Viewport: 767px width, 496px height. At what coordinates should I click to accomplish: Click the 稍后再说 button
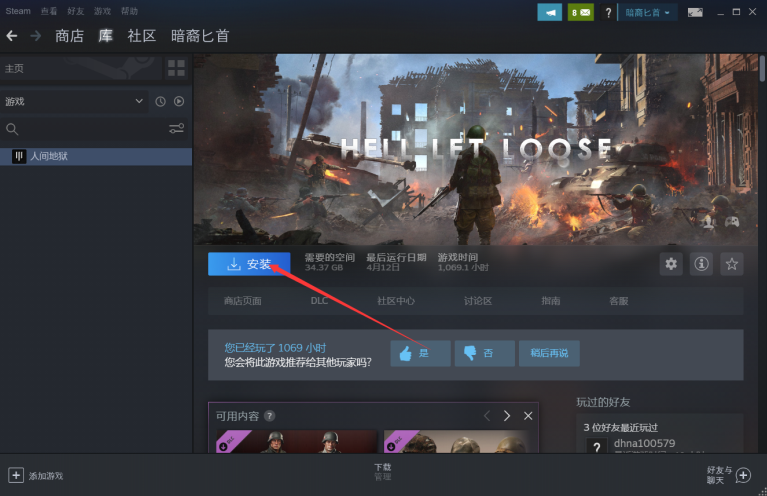tap(549, 353)
